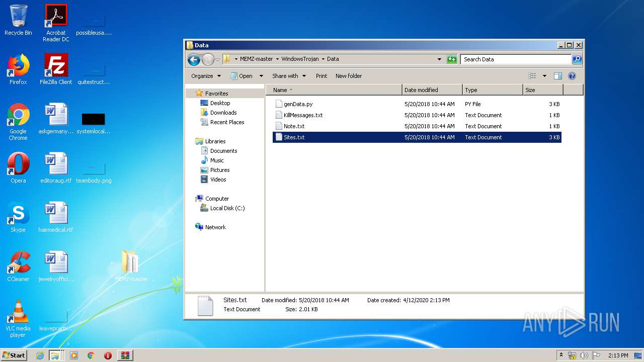Viewport: 644px width, 362px height.
Task: Open Opera desktop shortcut
Action: pyautogui.click(x=18, y=168)
